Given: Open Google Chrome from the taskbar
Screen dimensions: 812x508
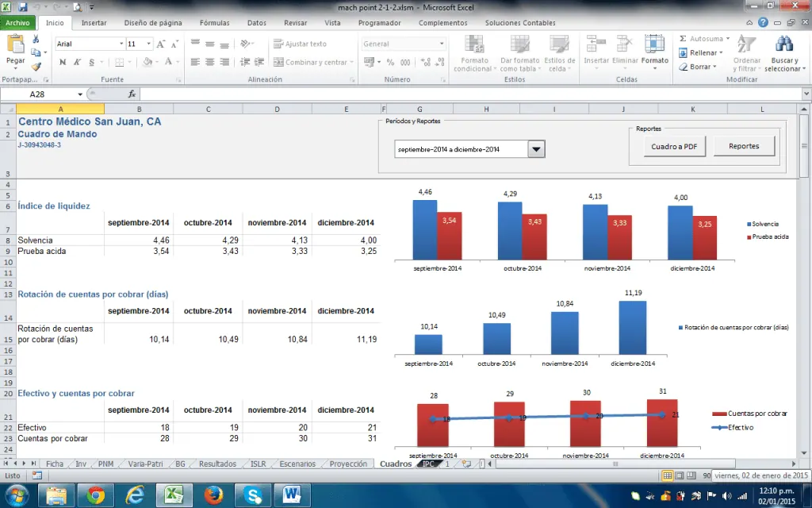Looking at the screenshot, I should [x=96, y=496].
